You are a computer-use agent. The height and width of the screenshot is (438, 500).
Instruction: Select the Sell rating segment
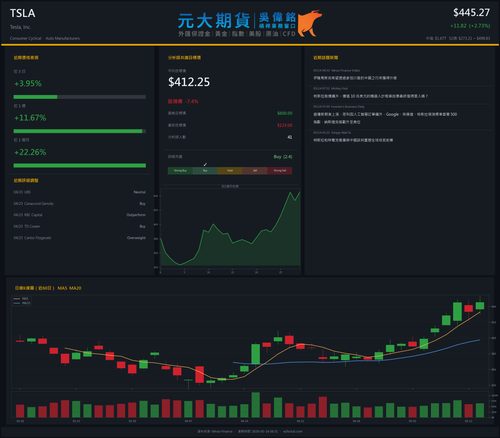tap(255, 171)
